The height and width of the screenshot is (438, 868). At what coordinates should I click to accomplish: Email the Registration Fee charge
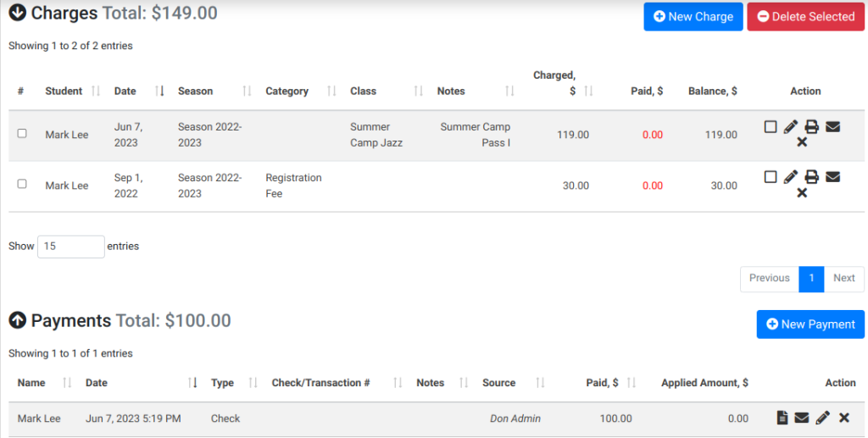[832, 177]
